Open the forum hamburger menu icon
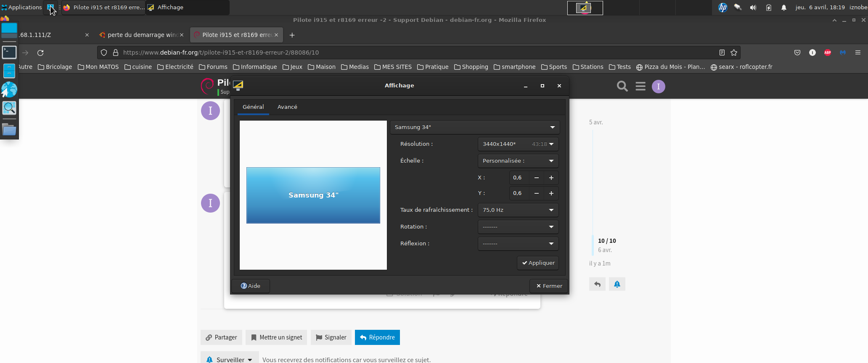Viewport: 868px width, 363px height. click(x=640, y=86)
